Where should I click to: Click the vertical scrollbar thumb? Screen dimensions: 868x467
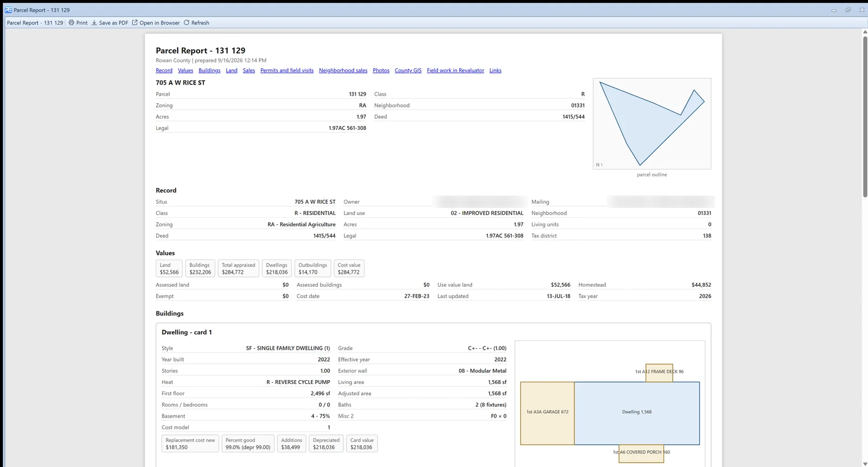[865, 116]
